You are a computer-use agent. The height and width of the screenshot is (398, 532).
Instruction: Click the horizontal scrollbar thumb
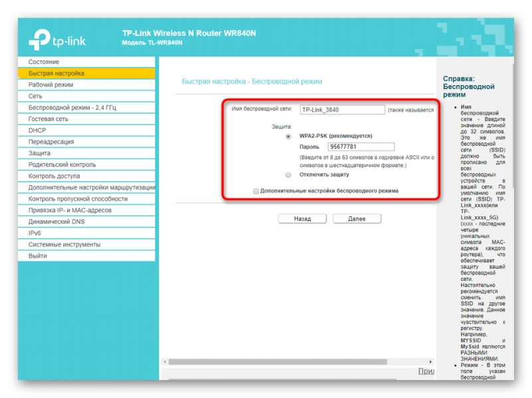278,362
